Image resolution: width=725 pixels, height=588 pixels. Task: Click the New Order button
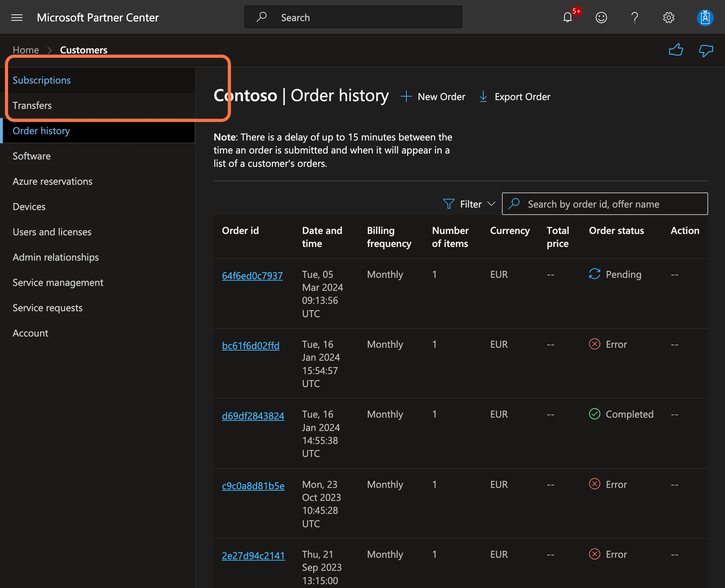433,96
